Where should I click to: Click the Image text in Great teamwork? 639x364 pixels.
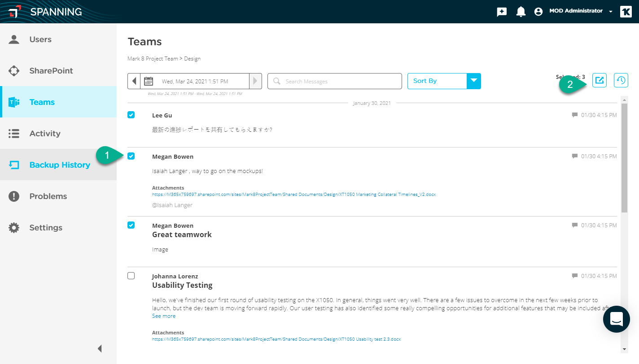[x=160, y=250]
